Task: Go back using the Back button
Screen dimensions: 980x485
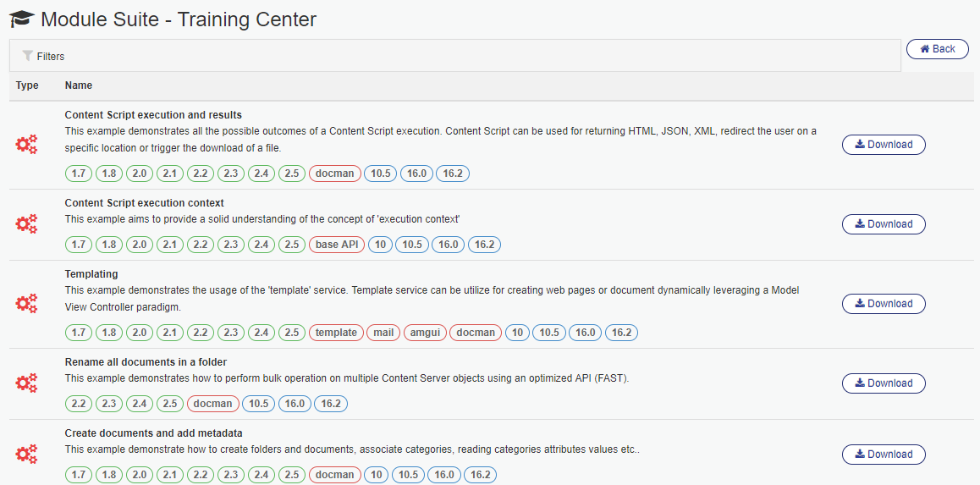Action: pos(937,49)
